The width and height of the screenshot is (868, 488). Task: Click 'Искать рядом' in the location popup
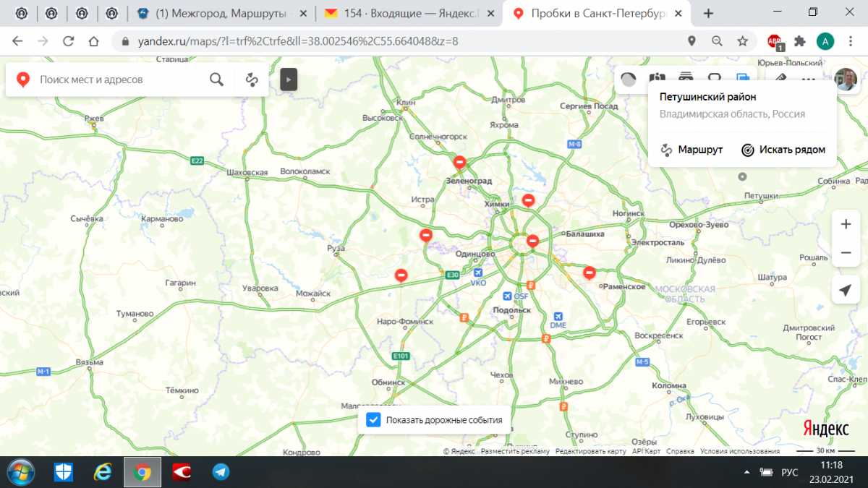[783, 150]
